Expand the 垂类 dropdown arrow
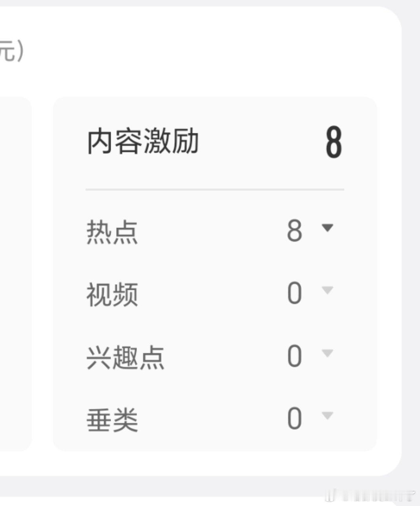The image size is (420, 506). point(328,416)
